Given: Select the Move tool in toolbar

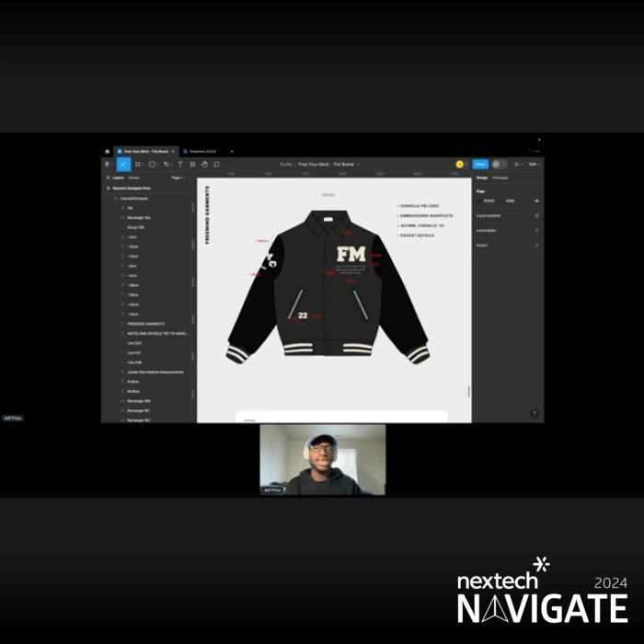Looking at the screenshot, I should point(124,165).
